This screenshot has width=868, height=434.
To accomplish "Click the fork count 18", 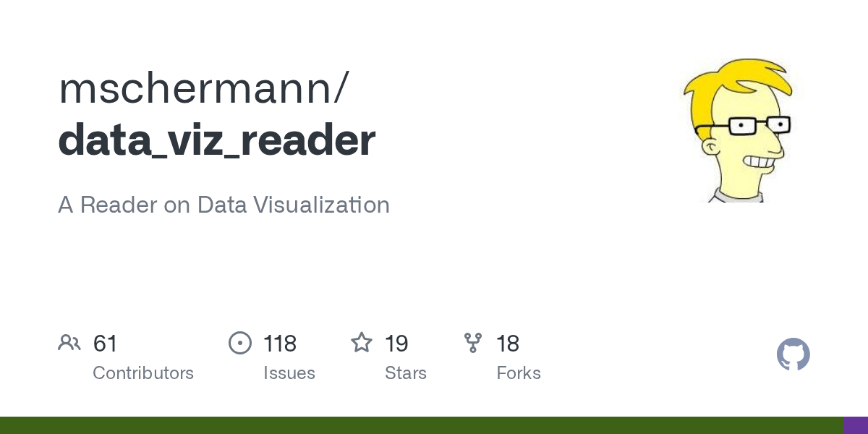I will (508, 344).
